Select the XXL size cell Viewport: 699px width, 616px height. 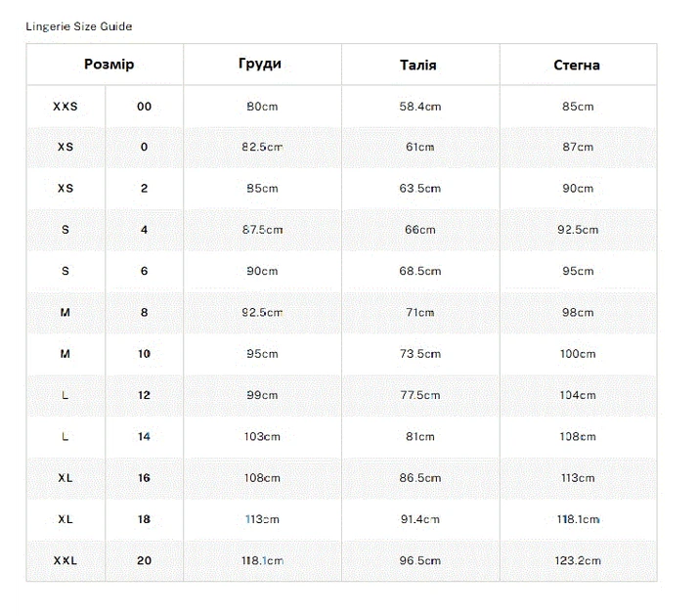point(66,560)
